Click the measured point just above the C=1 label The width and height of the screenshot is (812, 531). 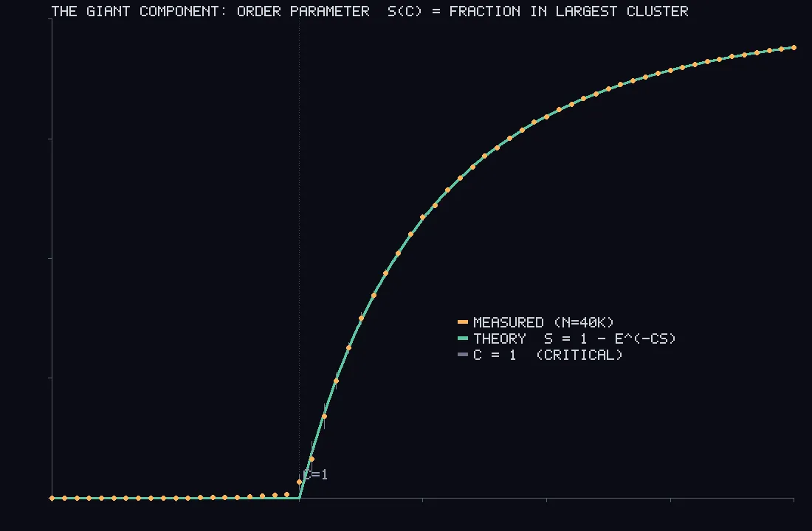click(x=312, y=459)
